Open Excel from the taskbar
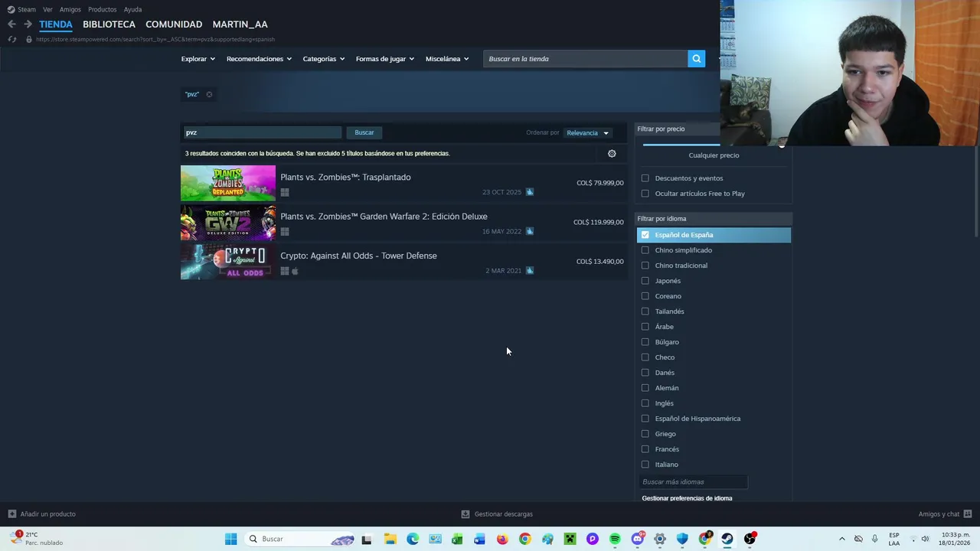The height and width of the screenshot is (551, 980). click(457, 539)
